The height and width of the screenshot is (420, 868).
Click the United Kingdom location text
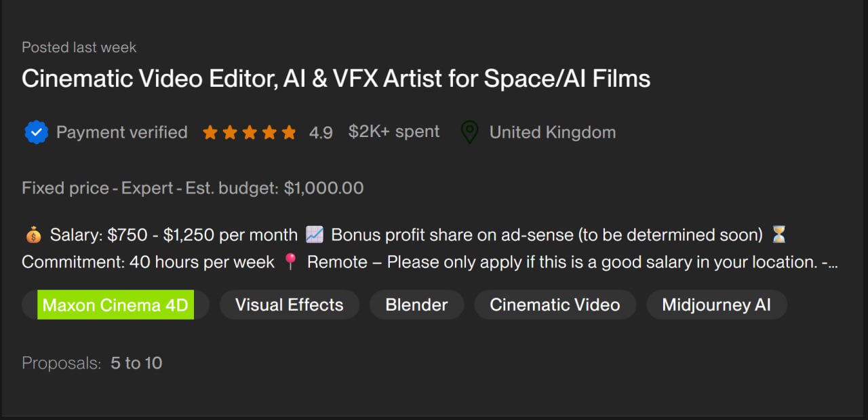(552, 132)
